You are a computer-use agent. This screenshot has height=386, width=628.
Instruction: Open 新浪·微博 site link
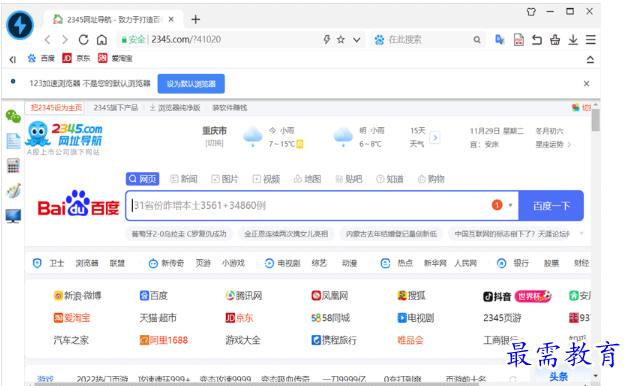coord(77,296)
